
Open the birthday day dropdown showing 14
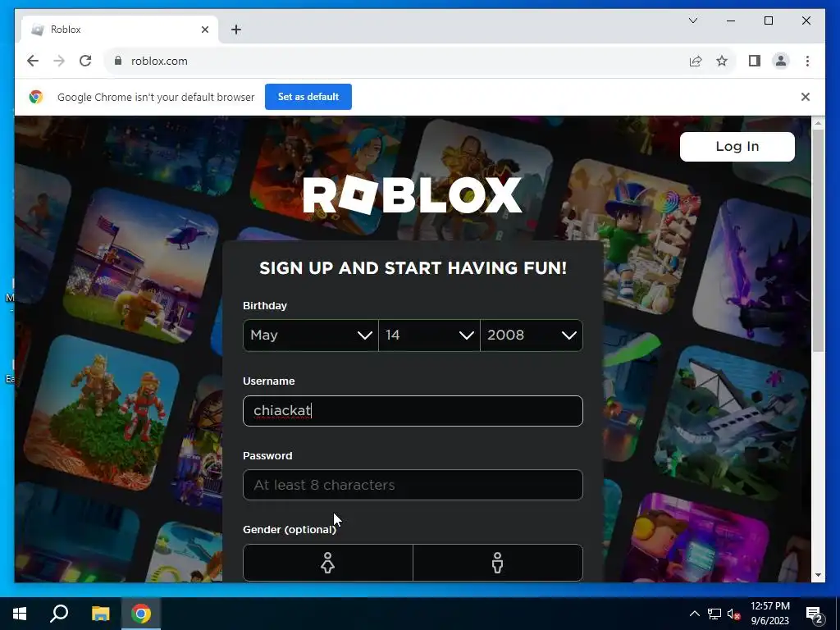point(429,336)
